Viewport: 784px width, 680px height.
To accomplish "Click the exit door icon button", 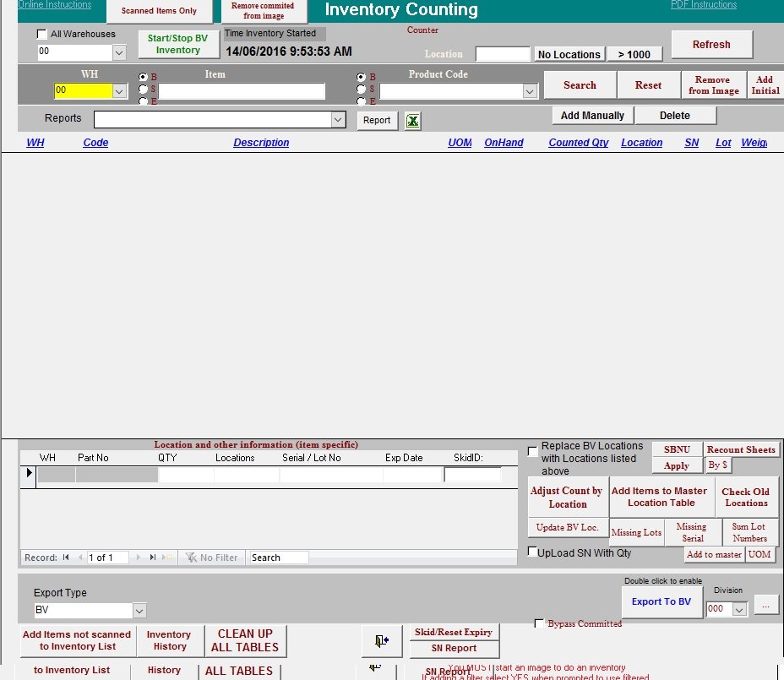I will [382, 640].
